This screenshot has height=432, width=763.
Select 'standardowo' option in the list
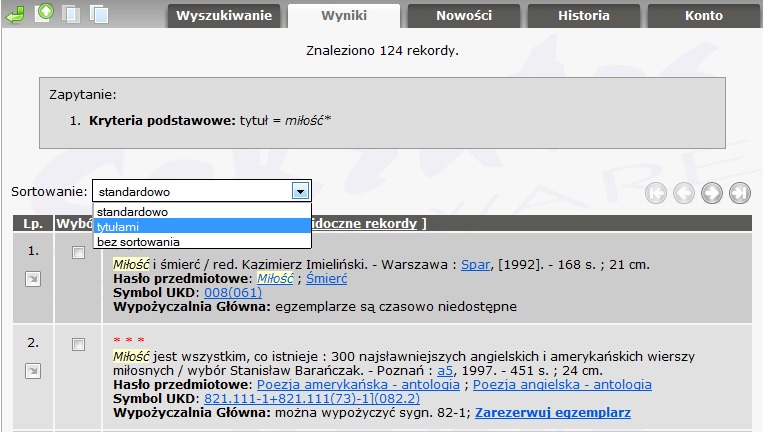click(132, 212)
